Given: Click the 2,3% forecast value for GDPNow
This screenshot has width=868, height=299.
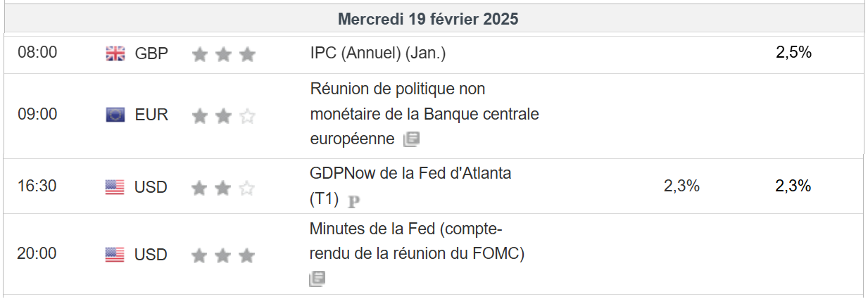Looking at the screenshot, I should [x=681, y=186].
